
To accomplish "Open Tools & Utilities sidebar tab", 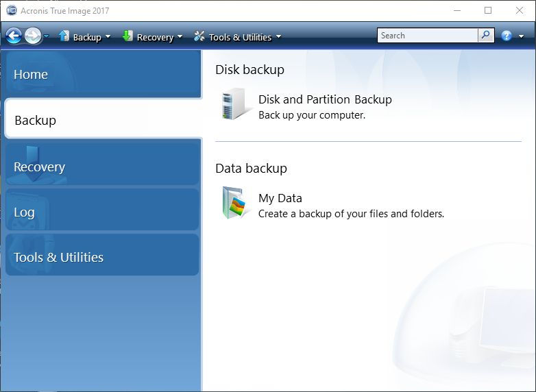I will point(102,255).
